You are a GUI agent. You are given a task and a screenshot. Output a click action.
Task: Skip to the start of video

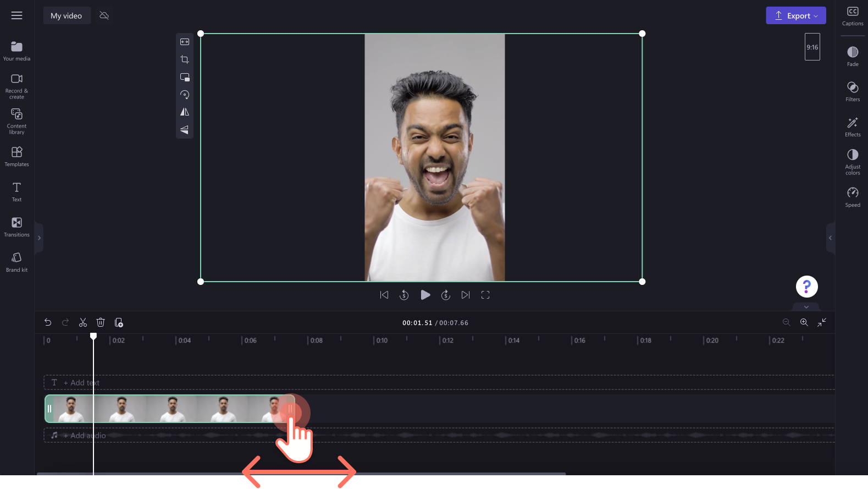[x=384, y=295]
